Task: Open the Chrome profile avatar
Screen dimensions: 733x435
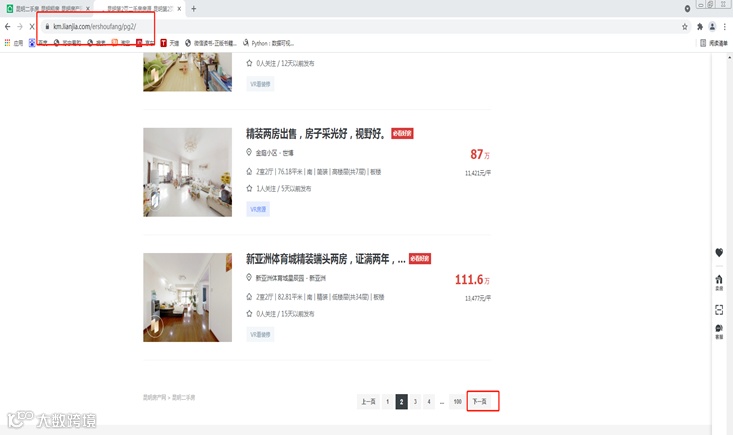Action: point(712,27)
